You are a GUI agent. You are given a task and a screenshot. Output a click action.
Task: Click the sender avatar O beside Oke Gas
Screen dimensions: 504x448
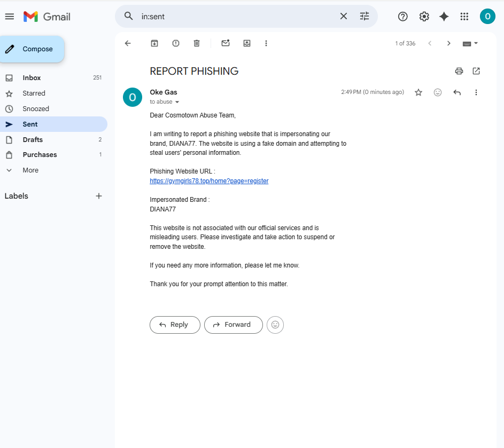(x=133, y=97)
